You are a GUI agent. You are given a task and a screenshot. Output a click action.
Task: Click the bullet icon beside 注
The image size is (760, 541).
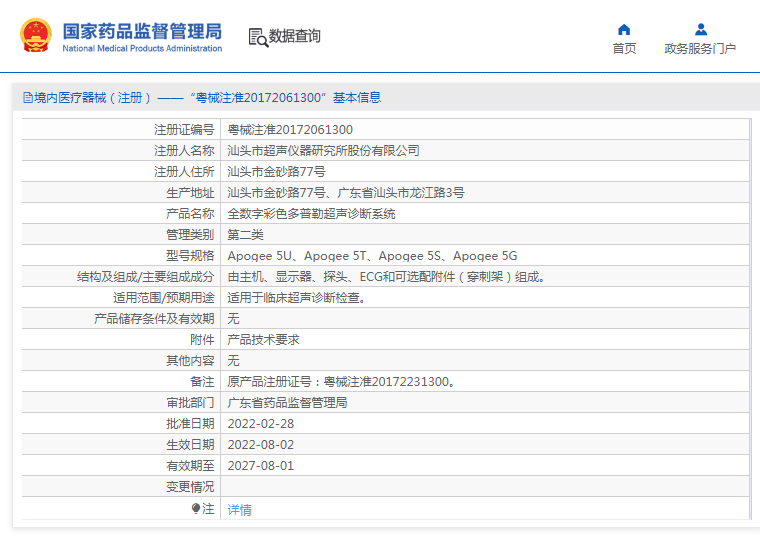pos(196,509)
